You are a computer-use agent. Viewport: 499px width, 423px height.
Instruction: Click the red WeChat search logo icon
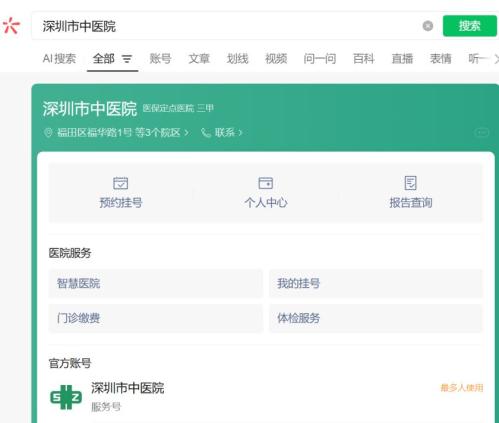[x=11, y=26]
